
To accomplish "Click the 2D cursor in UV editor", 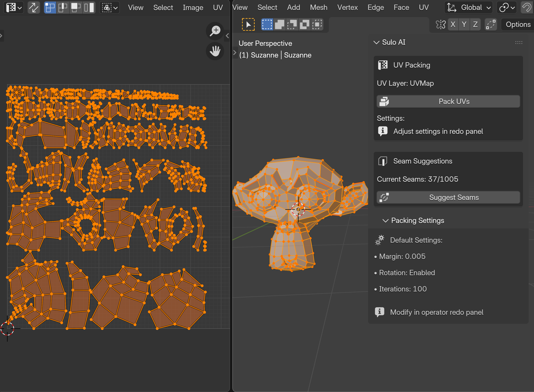I will coord(7,329).
